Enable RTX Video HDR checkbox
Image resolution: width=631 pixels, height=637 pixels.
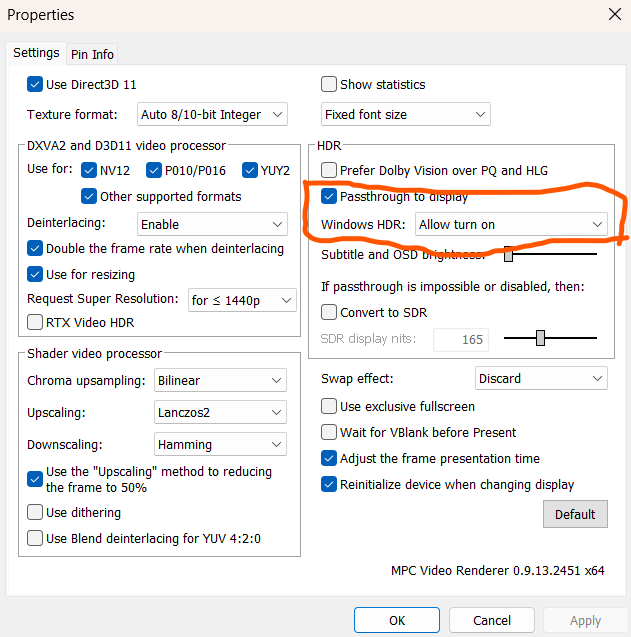[x=35, y=323]
